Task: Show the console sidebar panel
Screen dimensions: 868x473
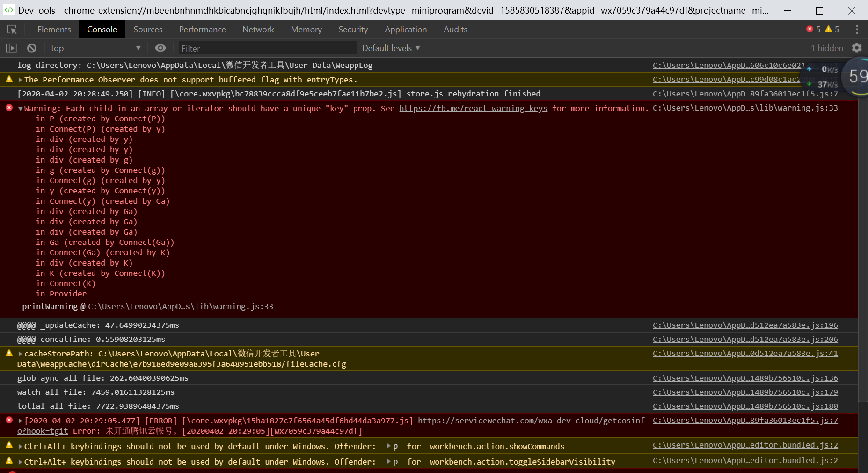Action: [11, 48]
